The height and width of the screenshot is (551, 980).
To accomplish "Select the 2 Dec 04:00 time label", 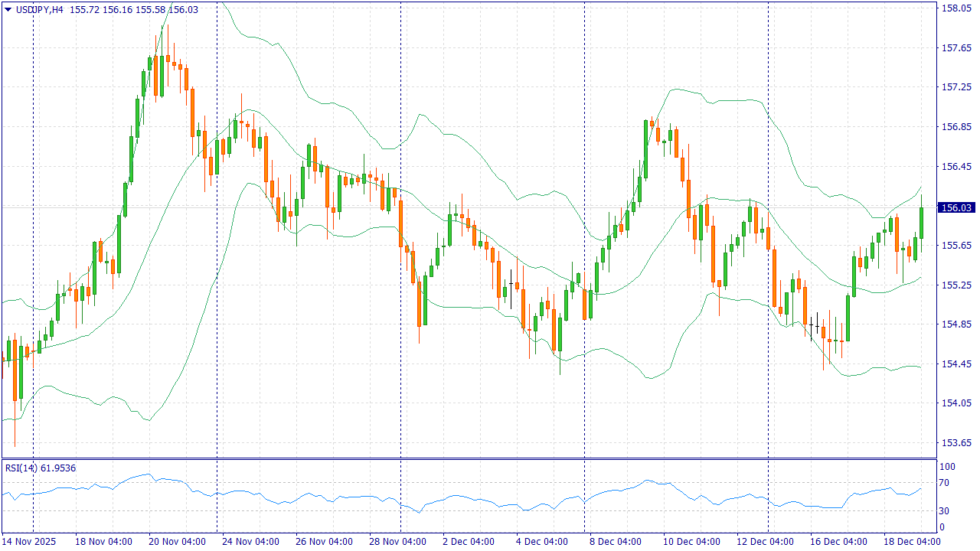I will coord(471,541).
